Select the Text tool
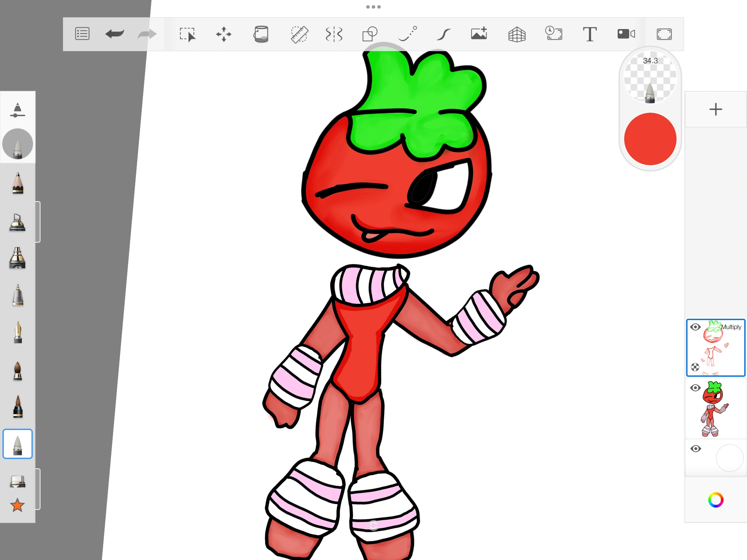This screenshot has height=560, width=747. point(590,34)
